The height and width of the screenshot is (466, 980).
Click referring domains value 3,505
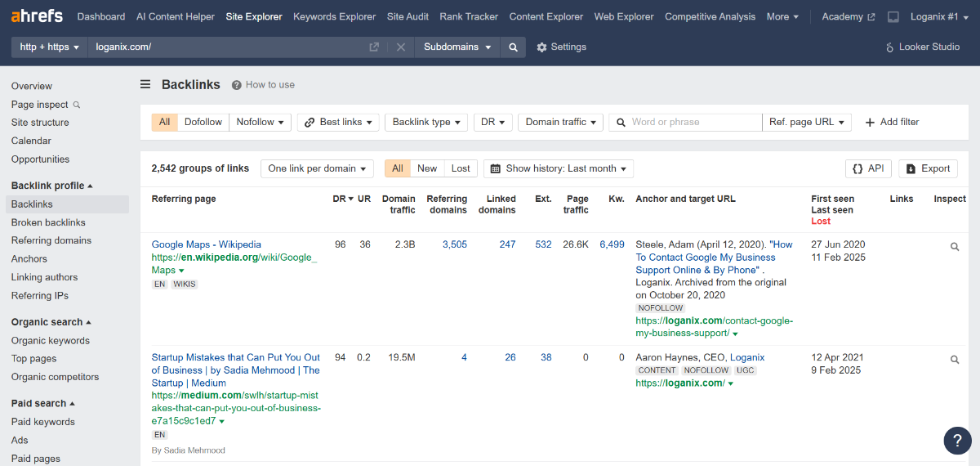click(x=455, y=244)
